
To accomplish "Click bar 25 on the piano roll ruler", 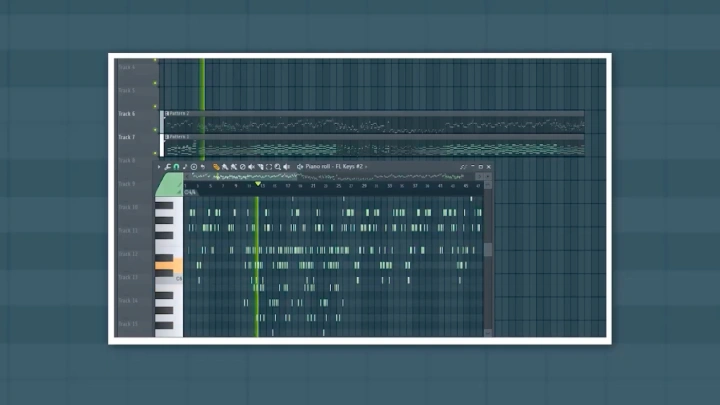I will (338, 186).
